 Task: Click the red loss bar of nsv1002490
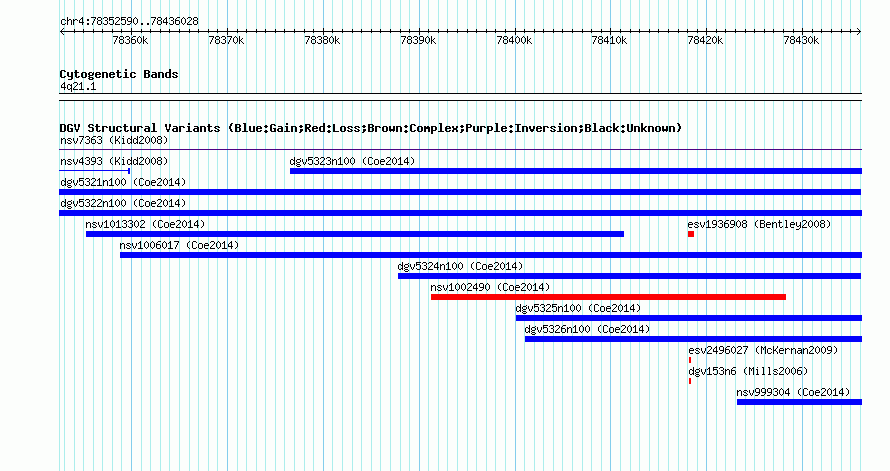(608, 297)
